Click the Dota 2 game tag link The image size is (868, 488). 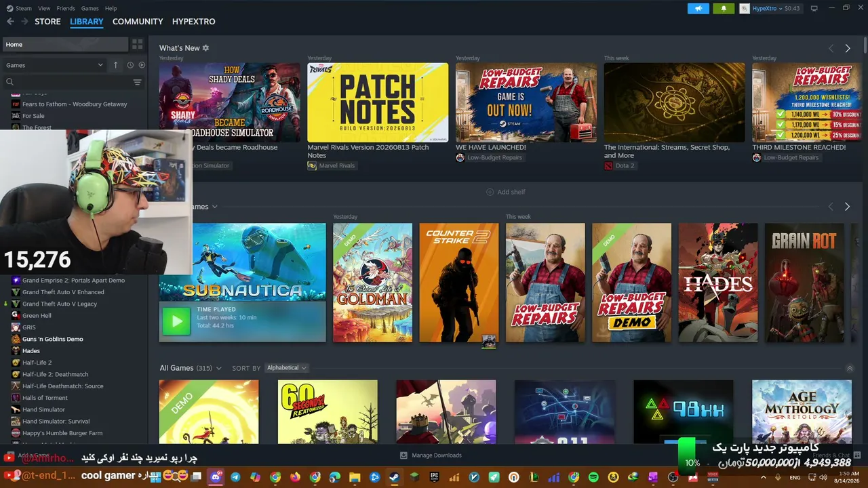(x=619, y=166)
